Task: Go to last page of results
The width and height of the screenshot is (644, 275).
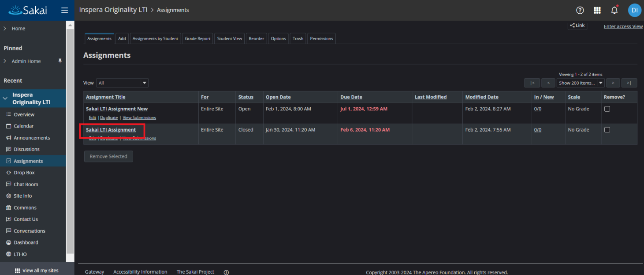Action: 629,83
